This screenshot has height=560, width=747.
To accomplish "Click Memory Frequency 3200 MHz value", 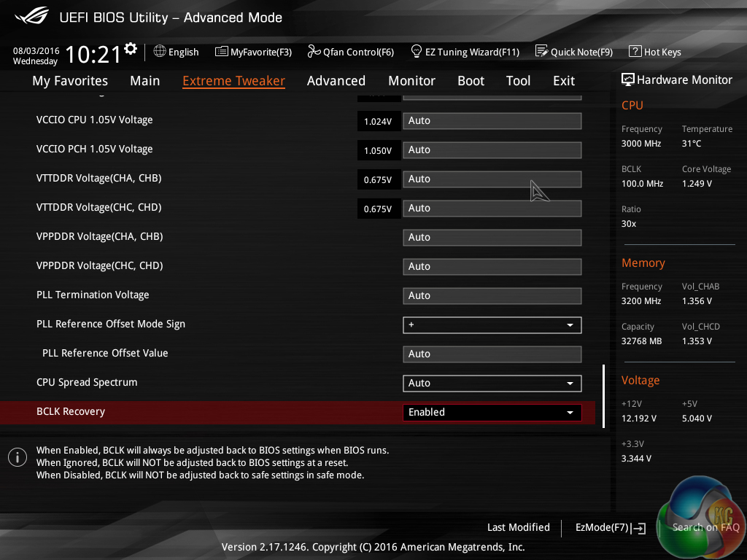I will click(x=641, y=301).
